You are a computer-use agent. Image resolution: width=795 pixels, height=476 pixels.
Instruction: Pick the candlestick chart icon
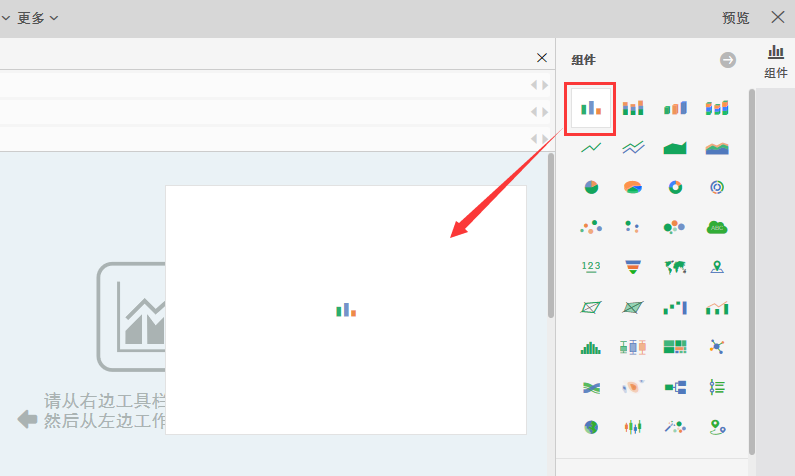[633, 427]
